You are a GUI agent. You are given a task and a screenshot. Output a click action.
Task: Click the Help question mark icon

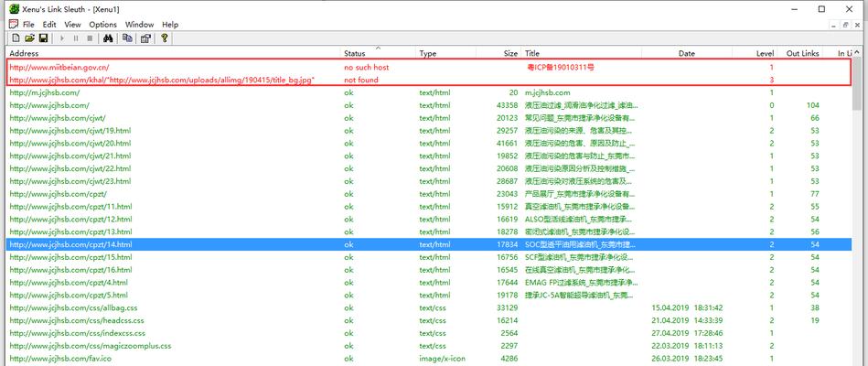click(x=165, y=38)
